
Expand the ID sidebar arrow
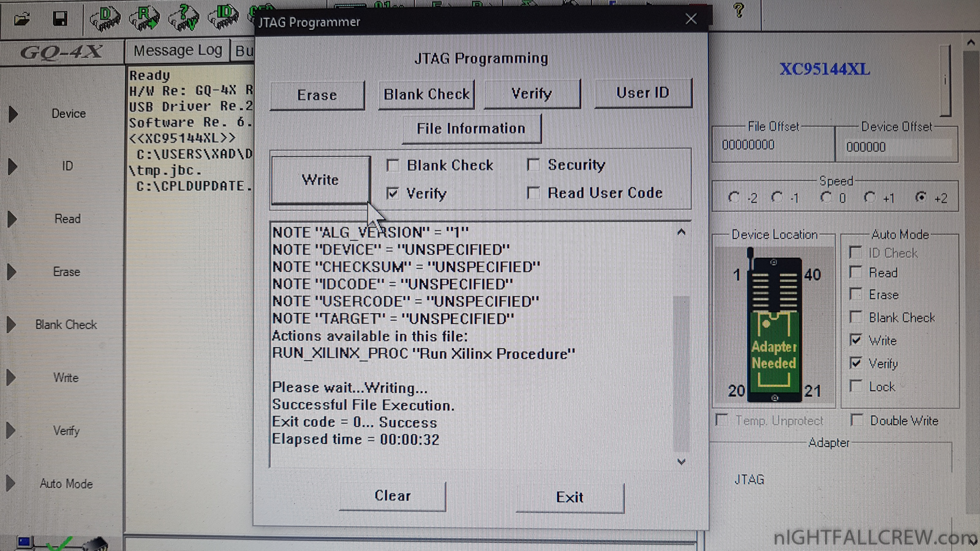13,167
